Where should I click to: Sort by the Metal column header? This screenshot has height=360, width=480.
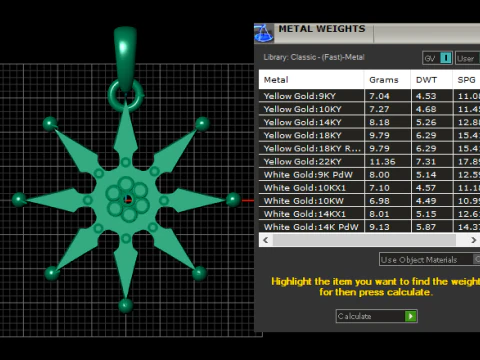tap(311, 80)
